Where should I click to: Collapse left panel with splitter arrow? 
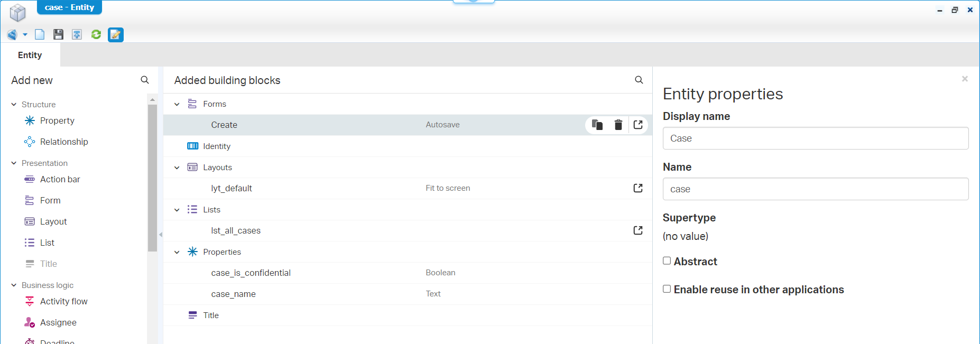[161, 235]
